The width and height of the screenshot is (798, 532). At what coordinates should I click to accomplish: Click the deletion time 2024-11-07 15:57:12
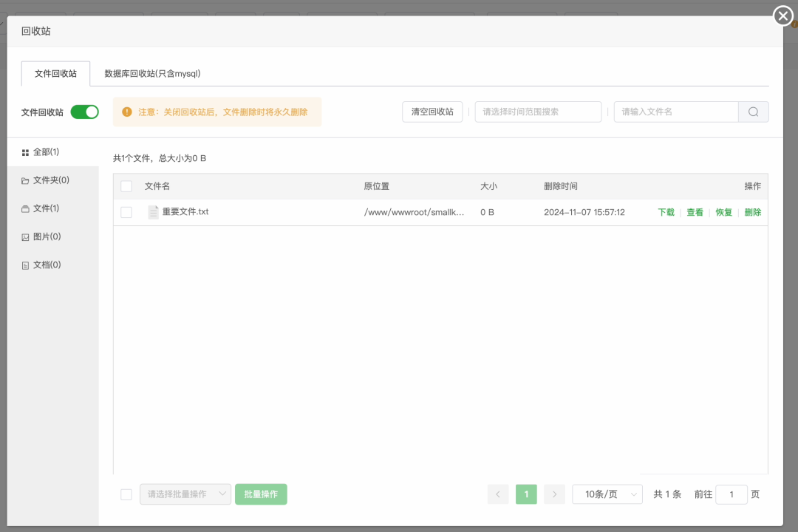584,212
